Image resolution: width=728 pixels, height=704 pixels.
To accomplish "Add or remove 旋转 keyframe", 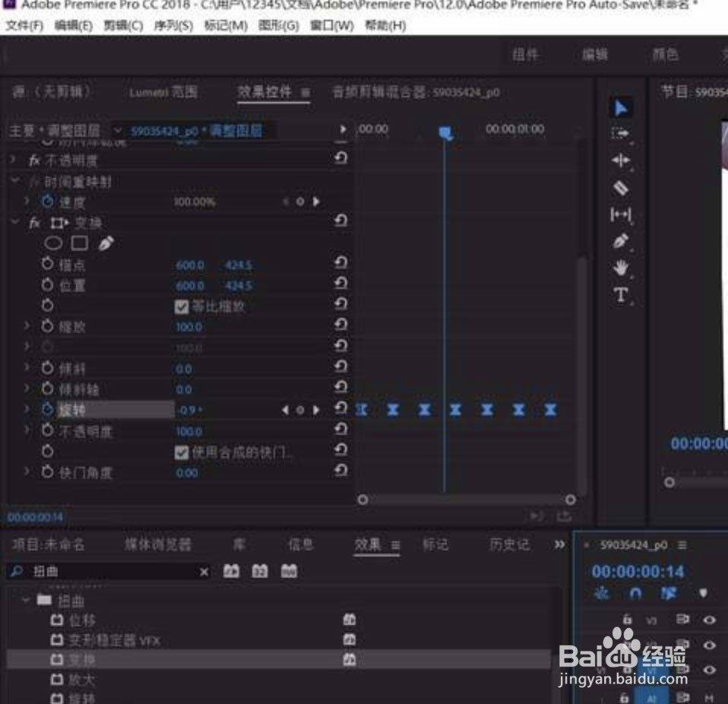I will click(300, 410).
